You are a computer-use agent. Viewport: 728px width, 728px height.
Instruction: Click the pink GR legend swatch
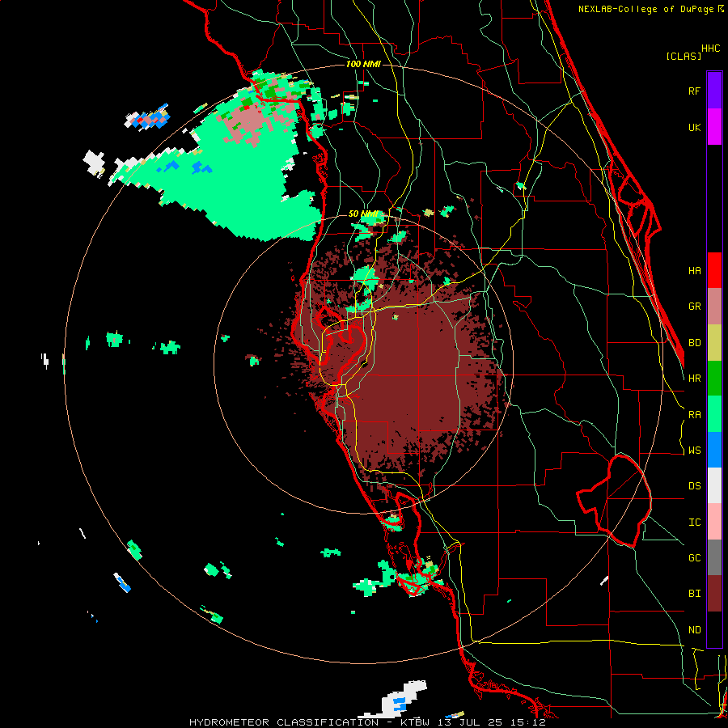coord(714,307)
